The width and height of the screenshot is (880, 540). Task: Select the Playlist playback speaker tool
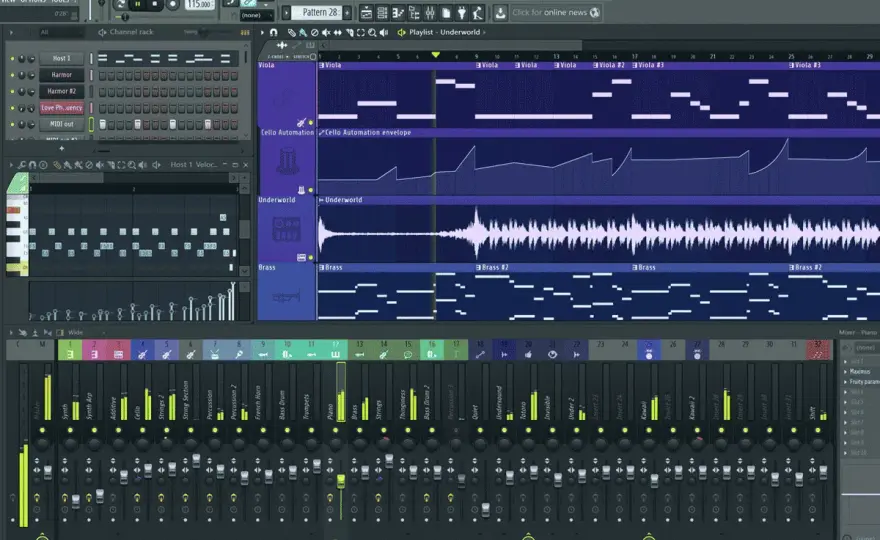click(x=384, y=33)
